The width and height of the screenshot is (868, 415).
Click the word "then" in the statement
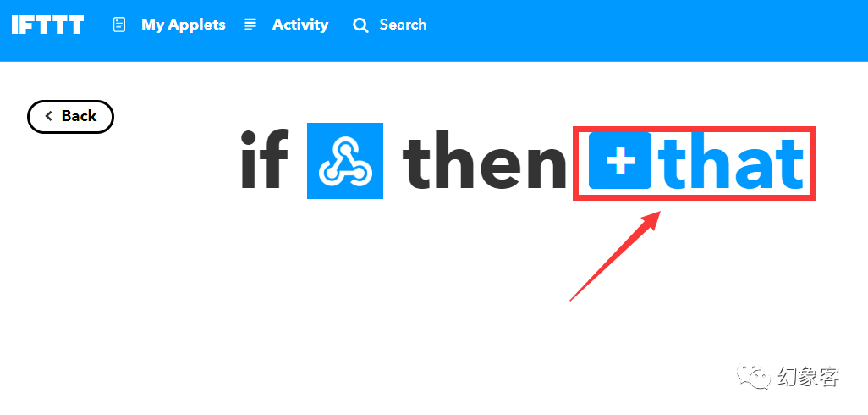tap(485, 160)
